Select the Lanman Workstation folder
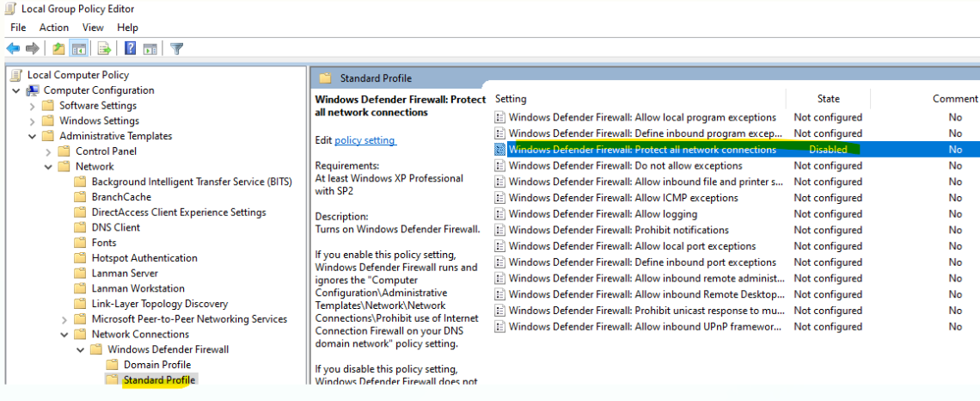Screen dimensions: 980x401 [x=138, y=288]
